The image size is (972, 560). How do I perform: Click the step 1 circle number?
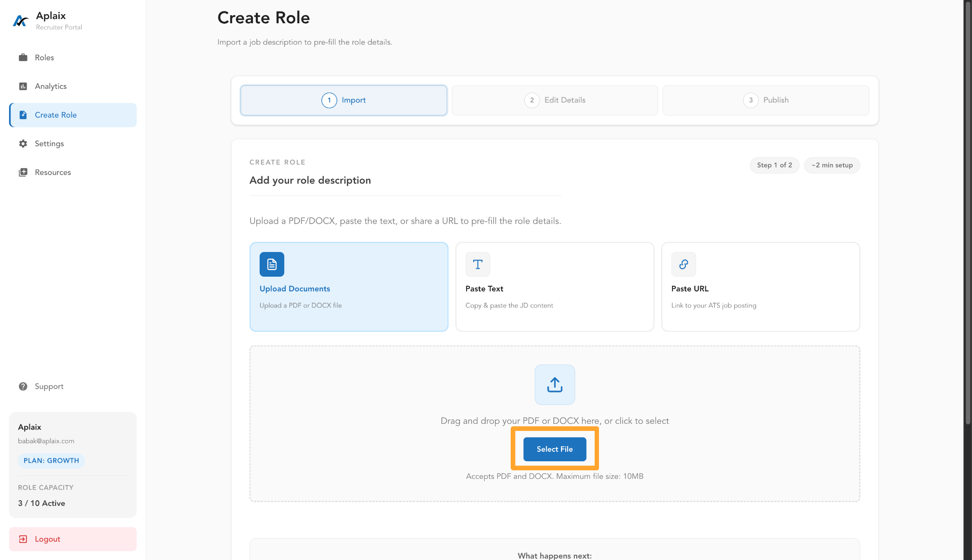coord(329,100)
